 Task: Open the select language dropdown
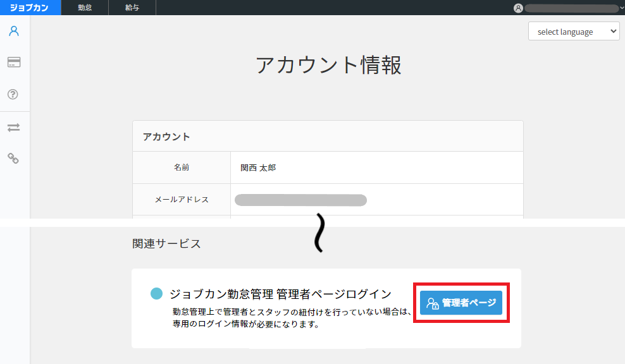click(x=574, y=32)
